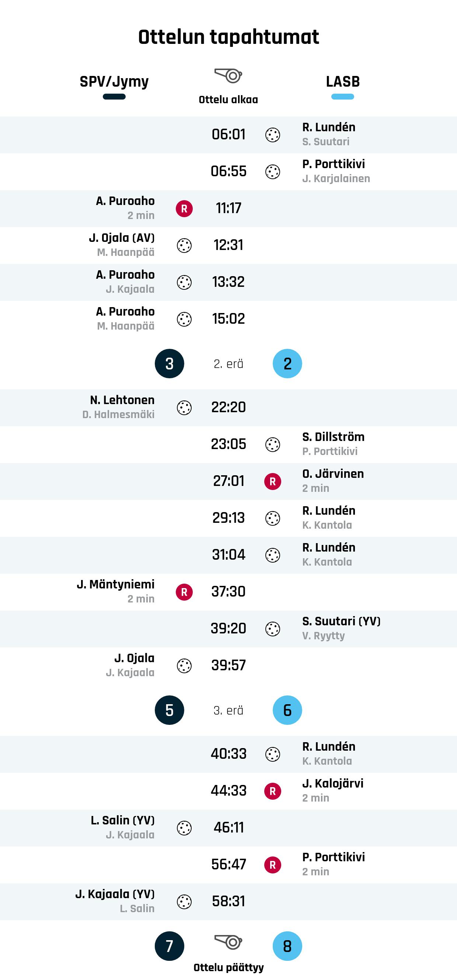Select the LASB team heading
Screen dimensions: 457x980
[x=342, y=81]
